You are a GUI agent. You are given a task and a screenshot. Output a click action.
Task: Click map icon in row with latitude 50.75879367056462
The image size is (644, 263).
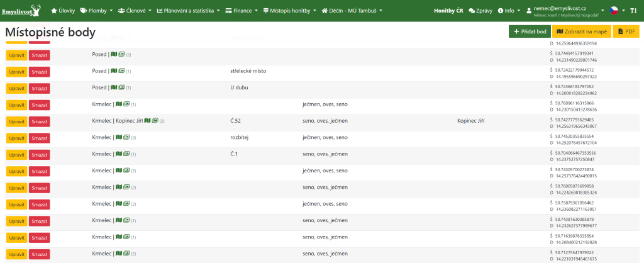119,203
